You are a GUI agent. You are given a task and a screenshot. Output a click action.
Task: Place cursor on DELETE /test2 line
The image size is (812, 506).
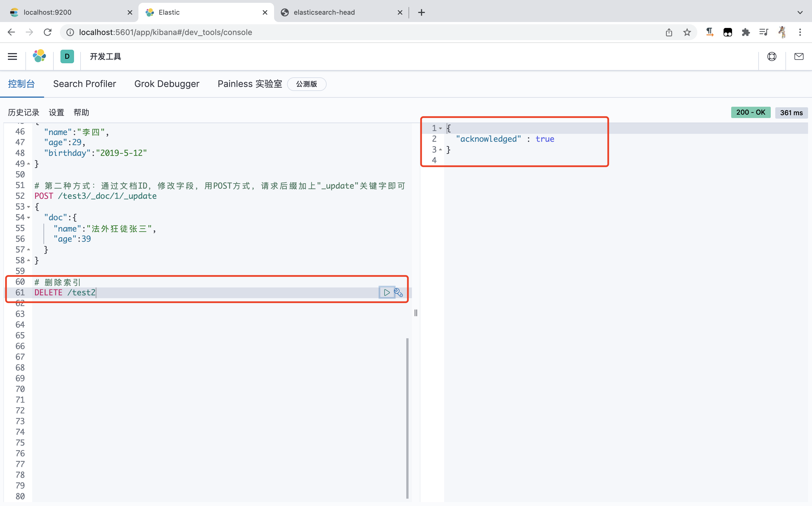(65, 293)
